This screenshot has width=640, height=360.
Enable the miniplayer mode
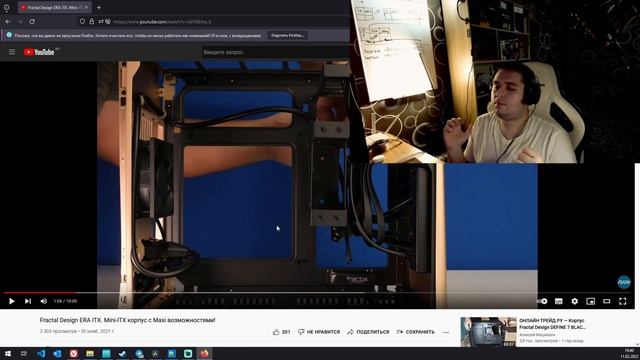click(591, 301)
